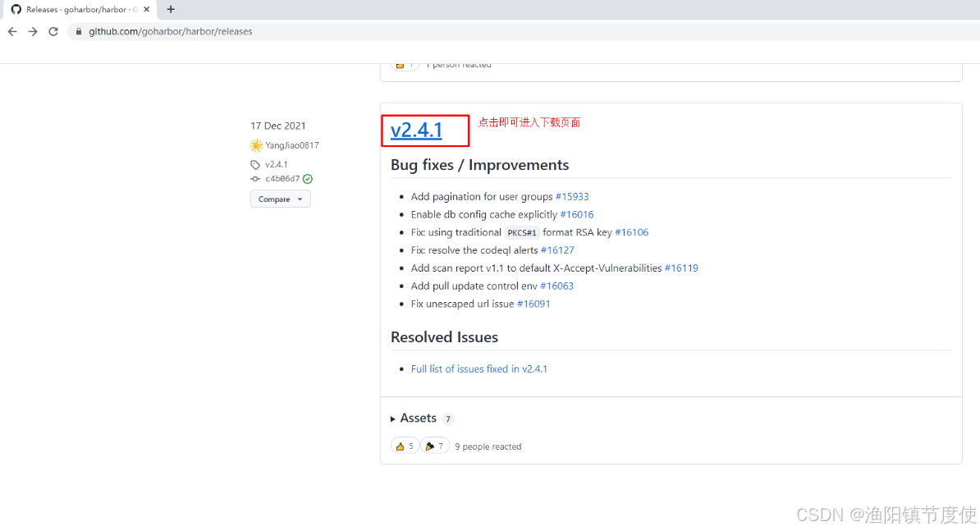Click YangJiao0817's avatar image
980x531 pixels.
click(x=256, y=145)
